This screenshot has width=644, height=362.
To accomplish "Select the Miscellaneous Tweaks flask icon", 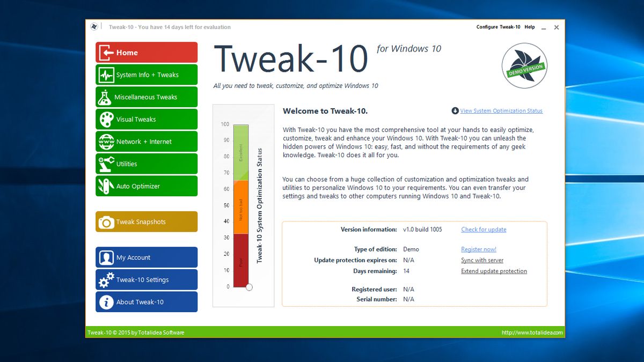I will [105, 97].
